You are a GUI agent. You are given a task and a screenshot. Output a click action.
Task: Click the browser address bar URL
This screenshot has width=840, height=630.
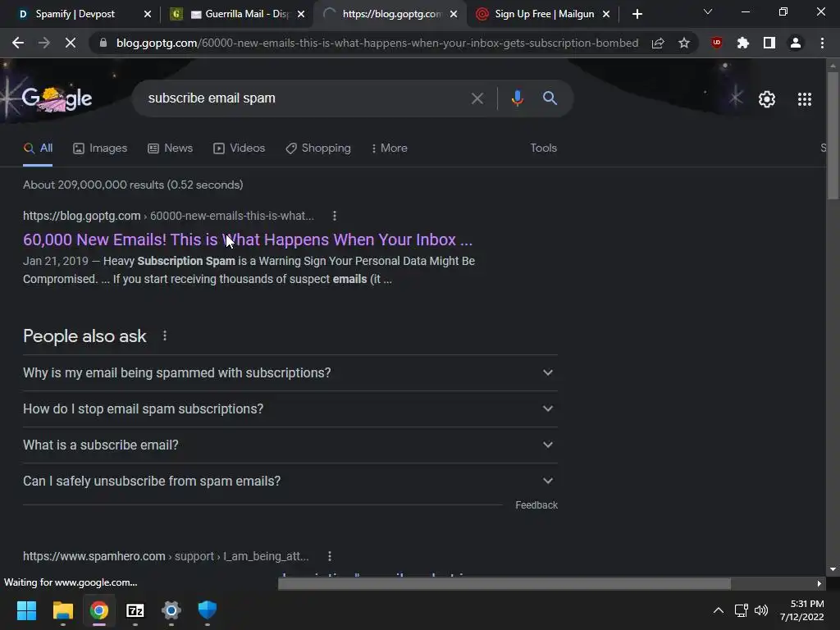pos(377,43)
